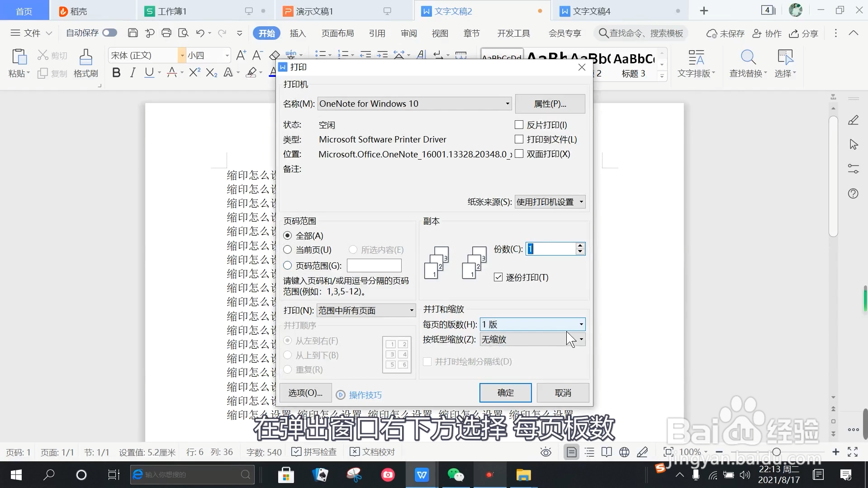This screenshot has height=488, width=868.
Task: Apply Superscript X² icon
Action: coord(194,72)
